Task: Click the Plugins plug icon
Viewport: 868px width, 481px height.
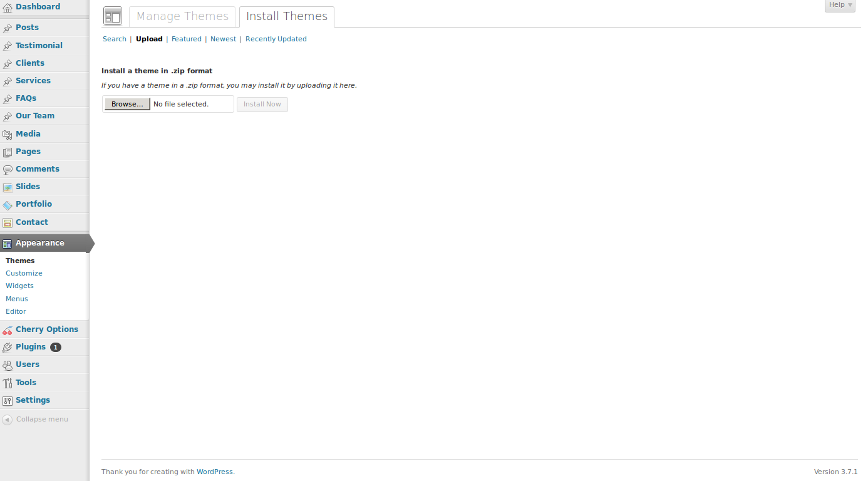Action: (x=8, y=347)
